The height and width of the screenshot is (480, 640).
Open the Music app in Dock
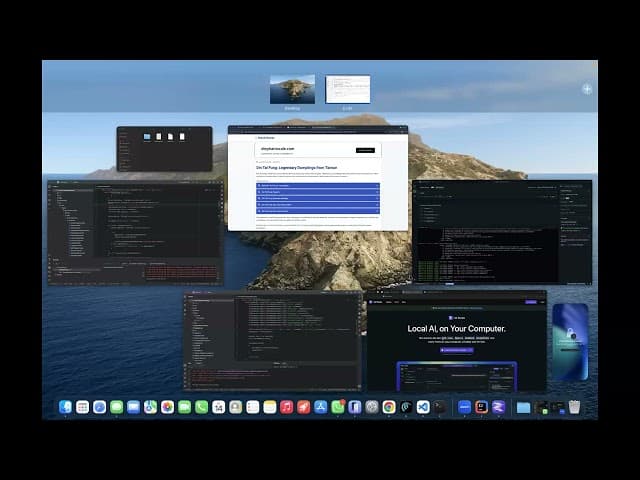286,407
